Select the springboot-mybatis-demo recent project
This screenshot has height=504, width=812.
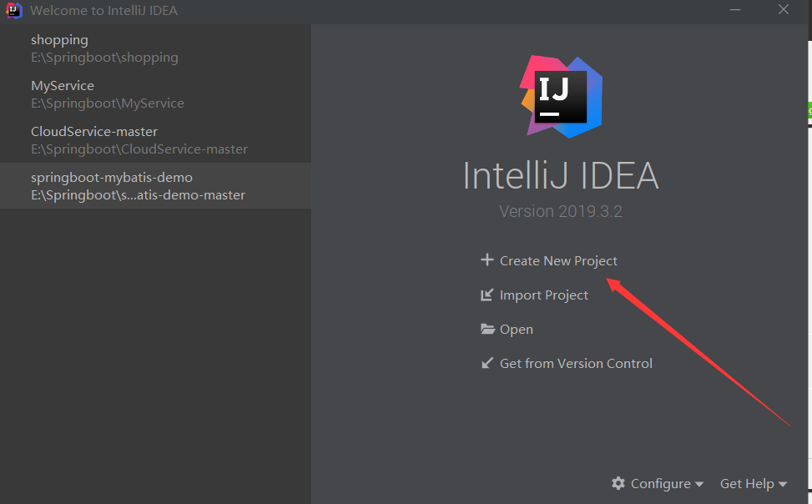[x=138, y=186]
